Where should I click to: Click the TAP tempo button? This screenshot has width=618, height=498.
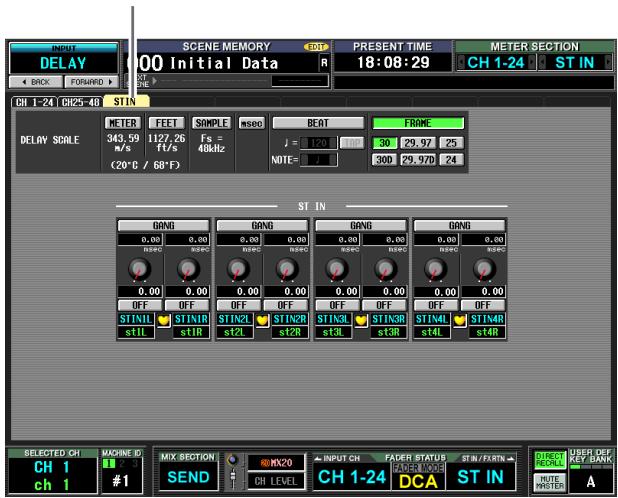point(352,143)
